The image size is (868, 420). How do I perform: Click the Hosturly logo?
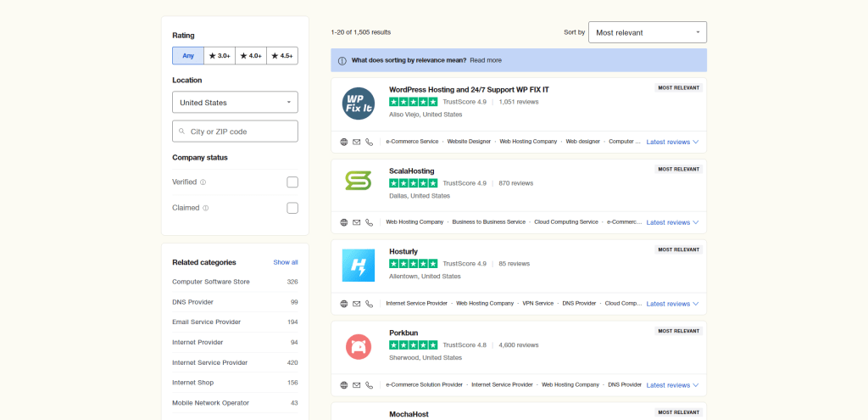point(359,266)
